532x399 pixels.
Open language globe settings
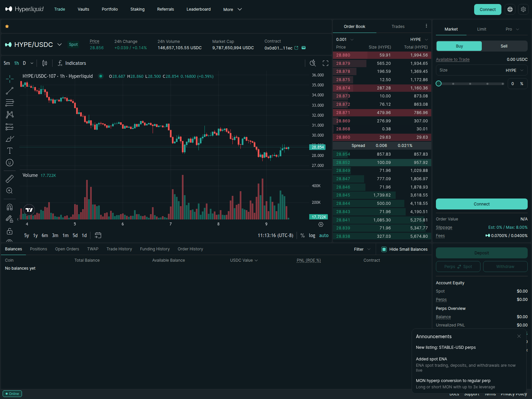[x=510, y=9]
